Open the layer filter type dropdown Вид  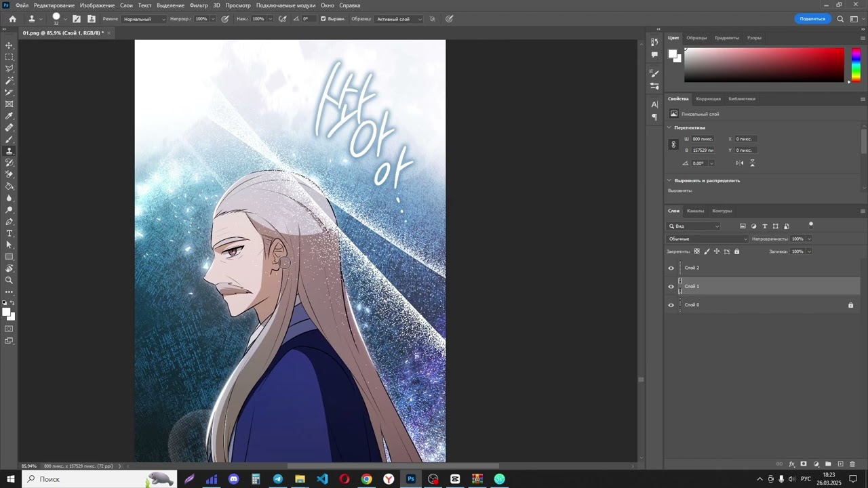click(694, 226)
